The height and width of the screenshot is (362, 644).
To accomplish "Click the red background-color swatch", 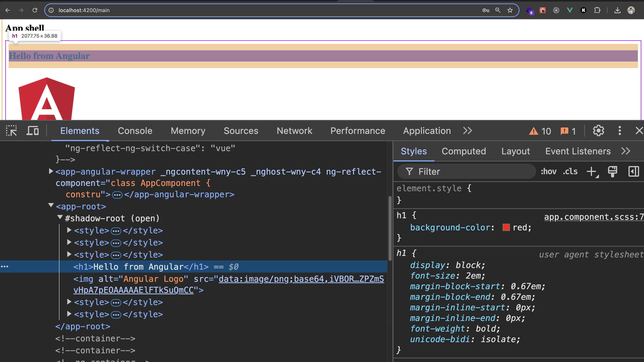I will [x=506, y=227].
